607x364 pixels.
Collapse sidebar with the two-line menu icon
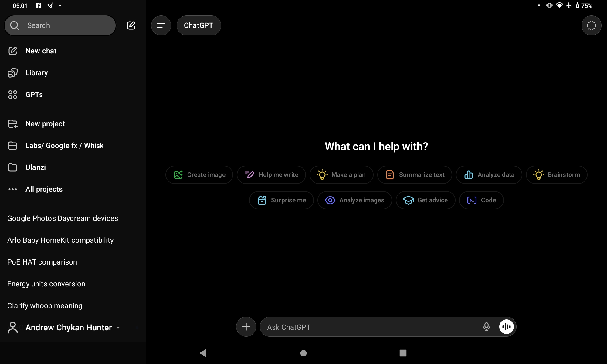click(161, 25)
